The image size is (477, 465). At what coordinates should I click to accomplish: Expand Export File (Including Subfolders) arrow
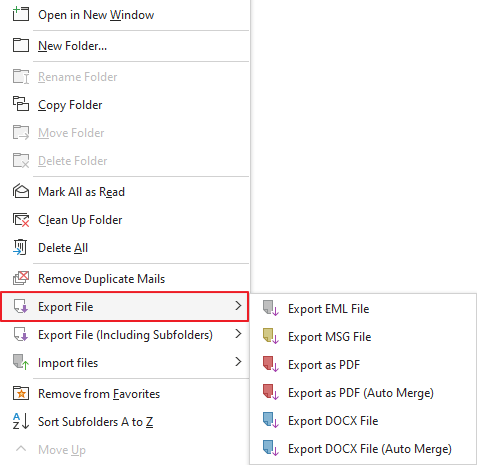[x=238, y=334]
